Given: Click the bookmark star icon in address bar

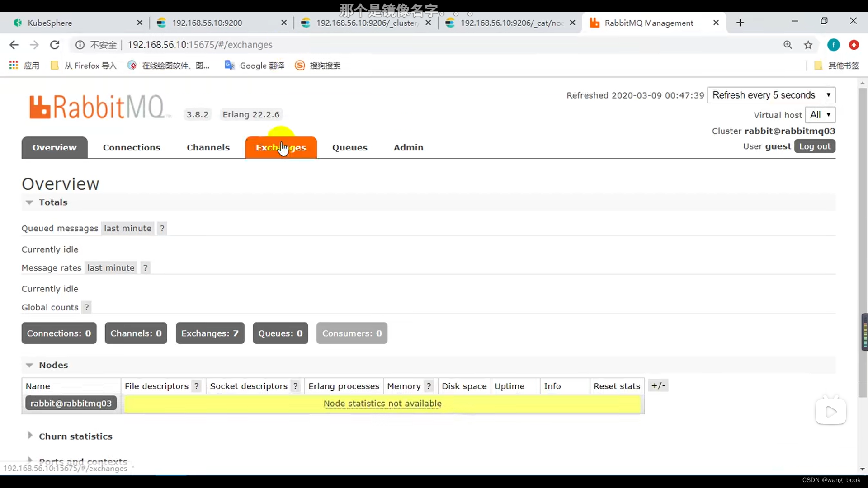Looking at the screenshot, I should click(x=808, y=45).
